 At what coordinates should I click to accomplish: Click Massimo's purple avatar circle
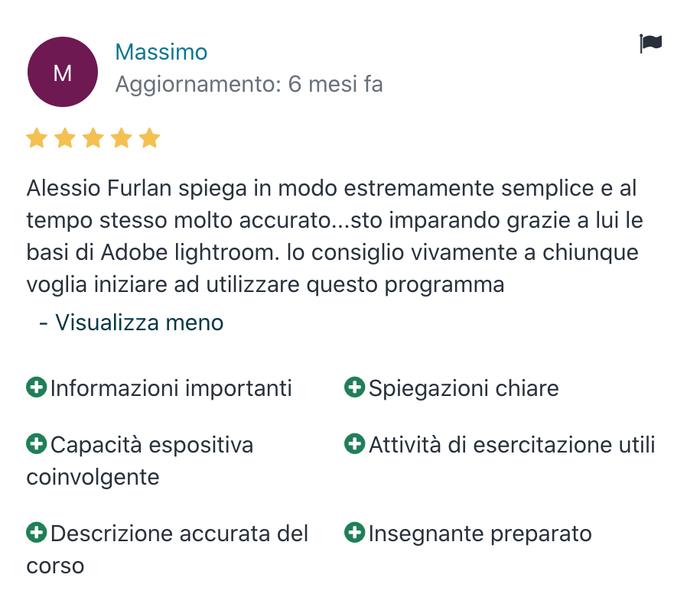tap(63, 72)
